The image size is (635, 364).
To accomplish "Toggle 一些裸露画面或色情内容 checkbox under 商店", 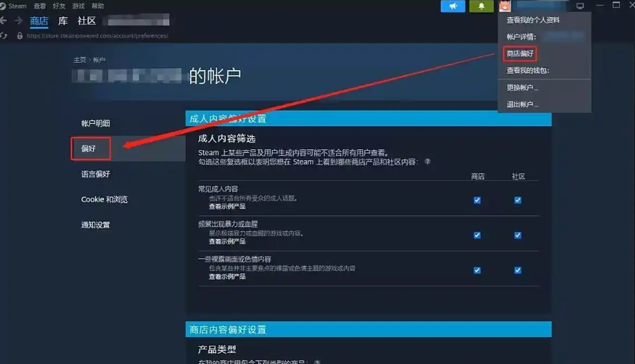I will tap(477, 270).
